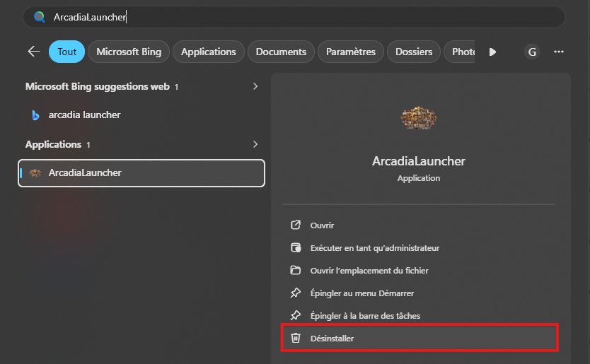Click the folder icon for file location

296,270
